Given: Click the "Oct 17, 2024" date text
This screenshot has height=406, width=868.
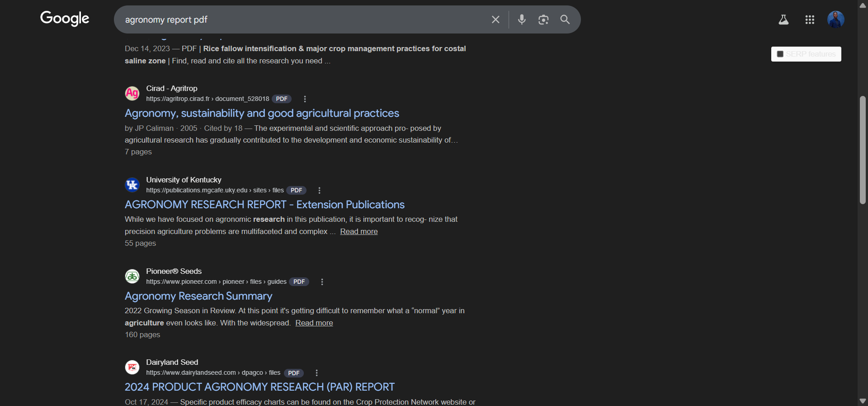Looking at the screenshot, I should point(146,402).
